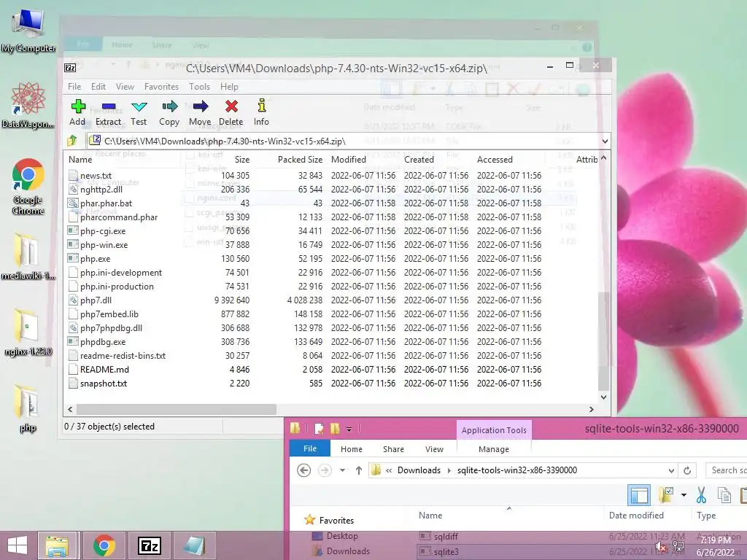Click the Explorer Up arrow button

[x=359, y=470]
